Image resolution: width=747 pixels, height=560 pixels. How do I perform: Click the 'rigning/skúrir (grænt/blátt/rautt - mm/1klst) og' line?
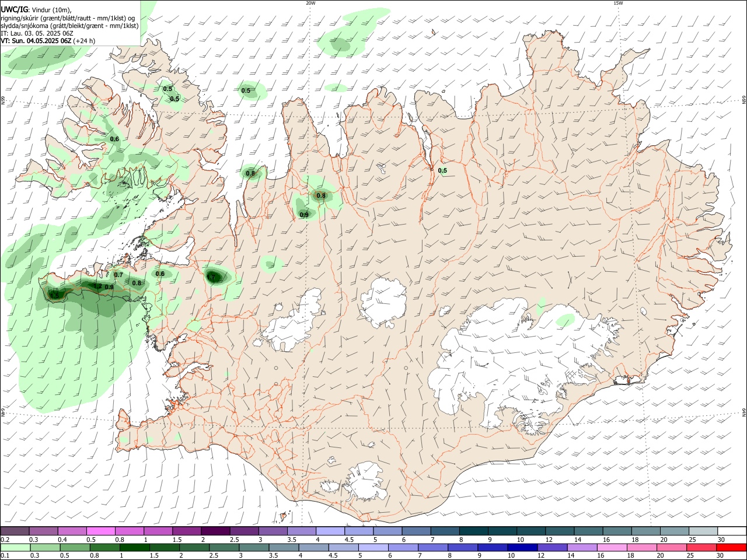[68, 17]
